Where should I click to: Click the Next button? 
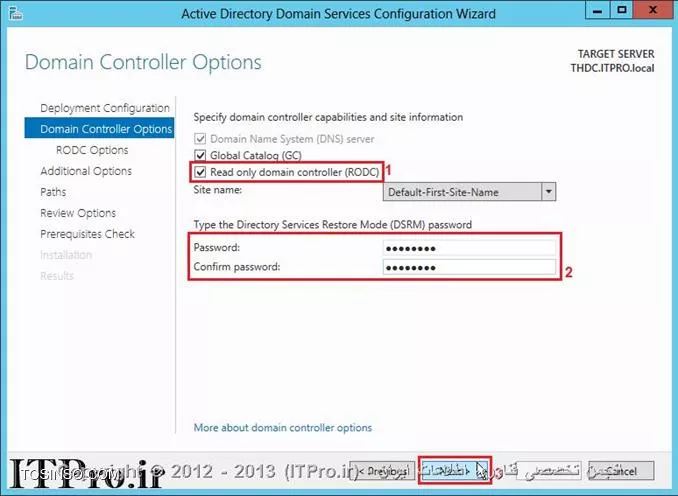[455, 470]
